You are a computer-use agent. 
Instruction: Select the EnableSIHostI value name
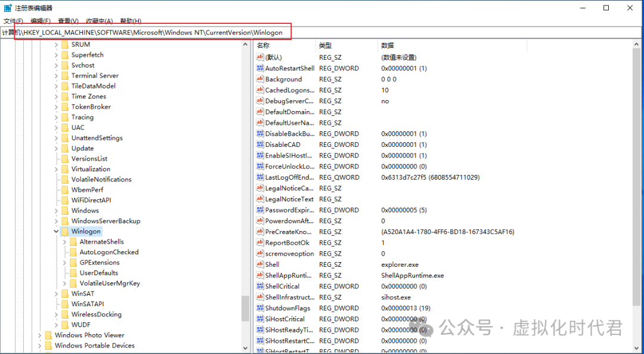289,155
